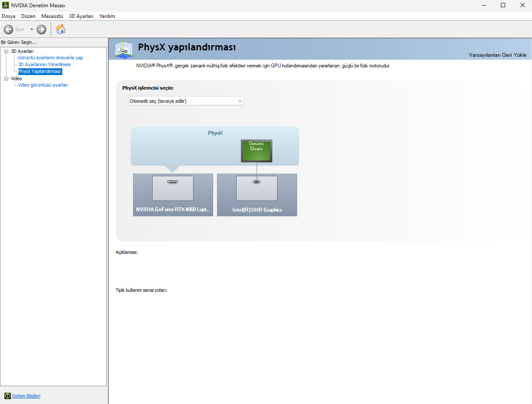Maximize the NVIDIA Denetim Masası window

click(x=503, y=5)
